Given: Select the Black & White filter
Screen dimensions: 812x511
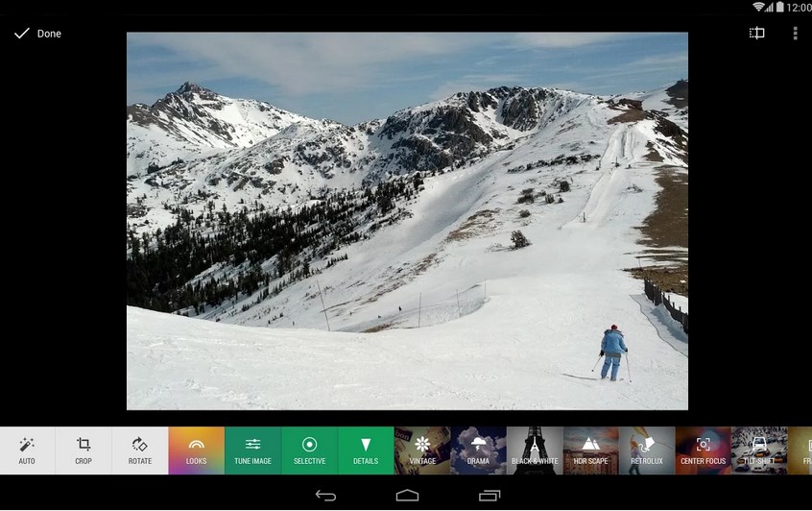Looking at the screenshot, I should (x=535, y=450).
